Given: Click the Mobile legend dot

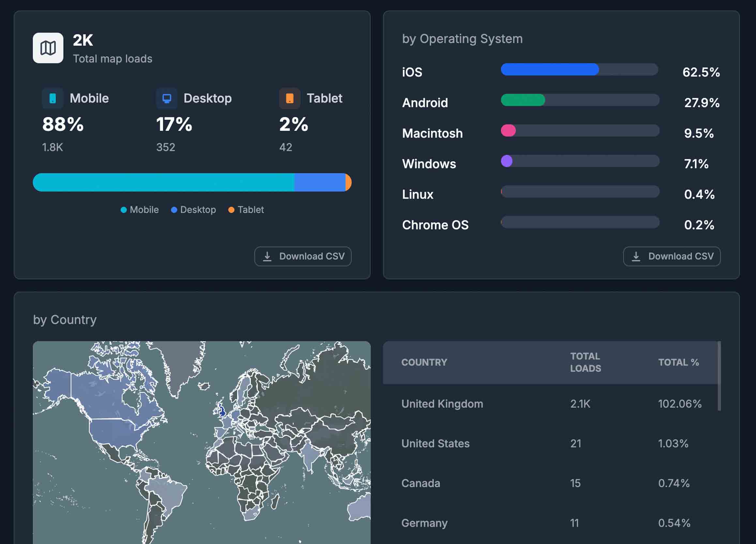Looking at the screenshot, I should click(x=124, y=210).
